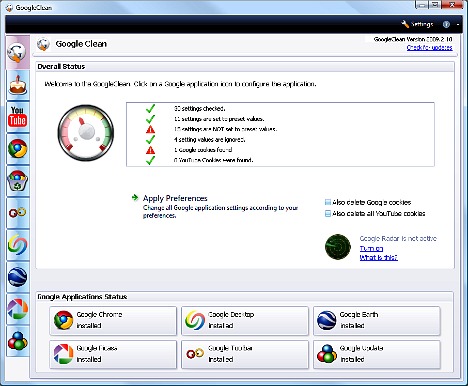Image resolution: width=468 pixels, height=386 pixels.
Task: Click the GoogleClean Version text
Action: pos(413,39)
